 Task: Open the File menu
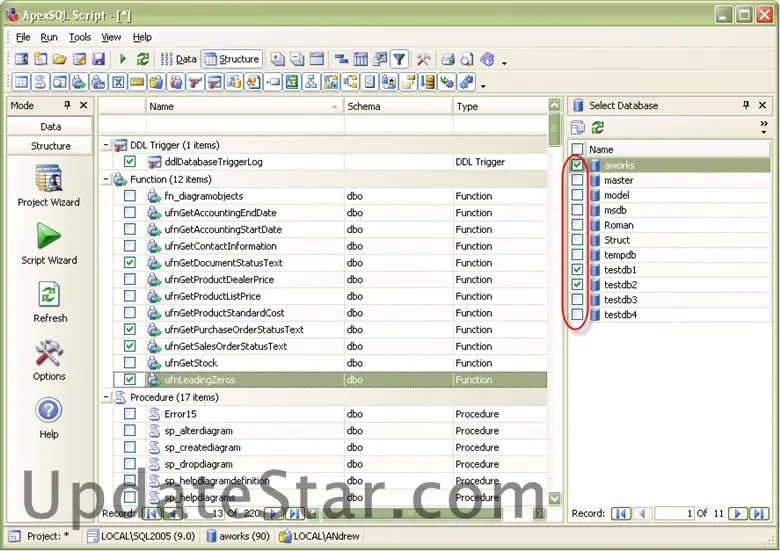tap(23, 37)
